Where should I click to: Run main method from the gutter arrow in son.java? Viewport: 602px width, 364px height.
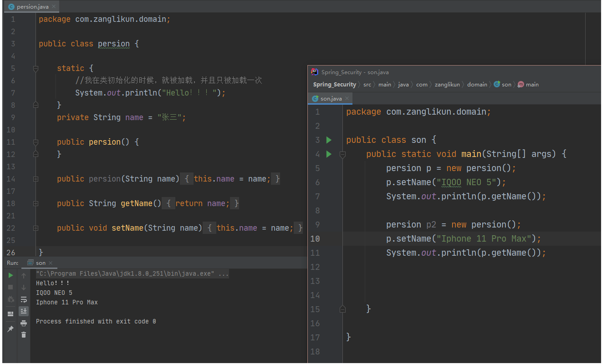(329, 154)
